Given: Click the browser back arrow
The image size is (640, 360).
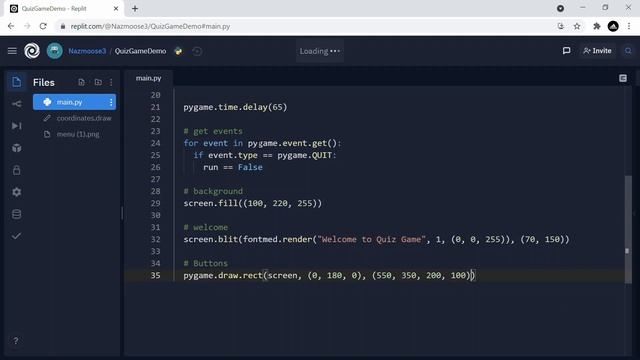Looking at the screenshot, I should pos(11,26).
